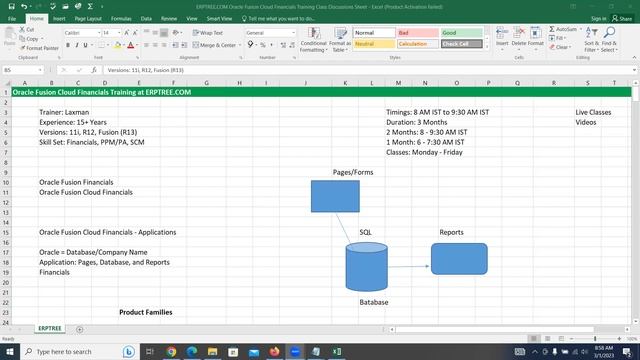The image size is (640, 360).
Task: Switch to the Data tab
Action: coord(146,19)
